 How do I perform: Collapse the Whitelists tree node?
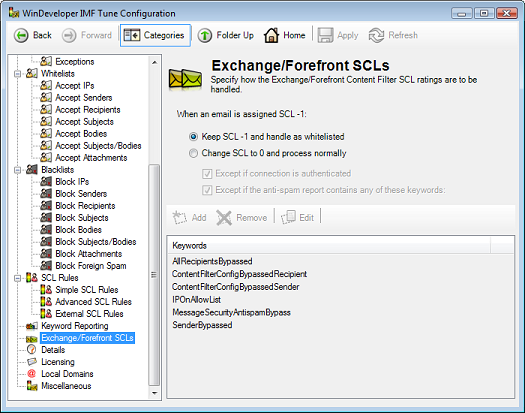click(x=17, y=74)
